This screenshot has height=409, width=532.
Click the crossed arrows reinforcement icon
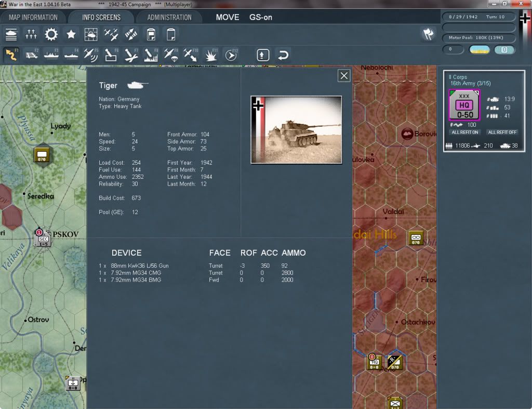coord(131,34)
